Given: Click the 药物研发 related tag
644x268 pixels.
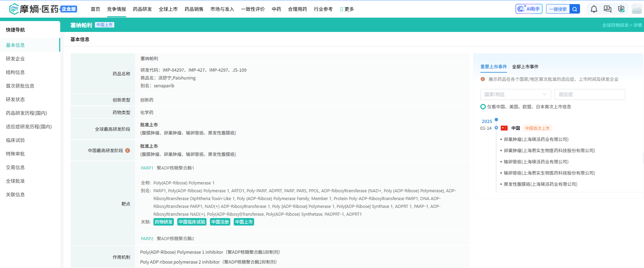Looking at the screenshot, I should (x=164, y=222).
